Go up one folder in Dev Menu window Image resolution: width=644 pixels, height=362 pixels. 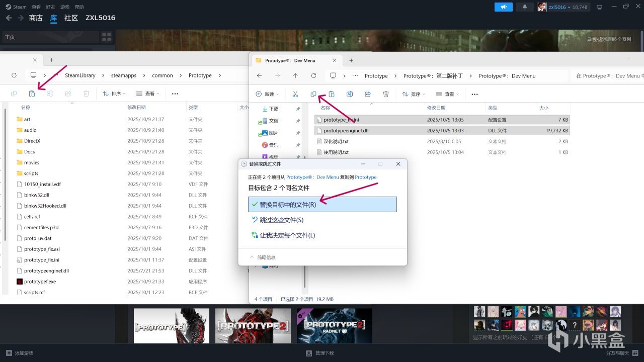(295, 76)
